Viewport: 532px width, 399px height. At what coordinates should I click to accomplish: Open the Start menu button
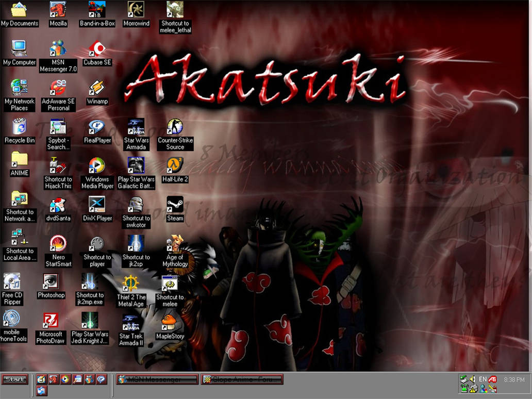coord(14,379)
